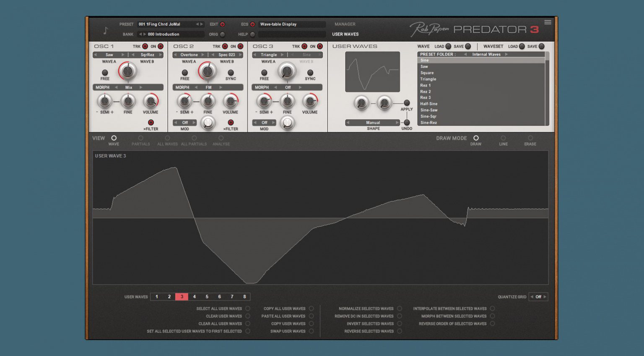Image resolution: width=644 pixels, height=356 pixels.
Task: Open the Wave A selector showing Saw
Action: coord(110,55)
